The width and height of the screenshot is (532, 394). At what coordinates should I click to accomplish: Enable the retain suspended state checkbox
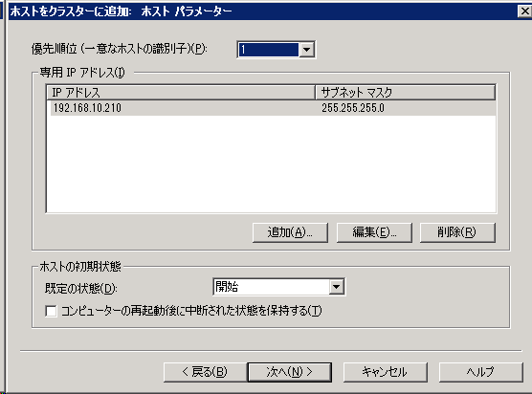pos(51,311)
